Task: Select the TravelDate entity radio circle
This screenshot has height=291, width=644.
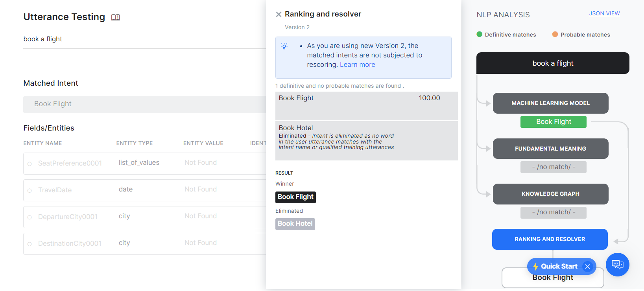Action: pyautogui.click(x=30, y=190)
